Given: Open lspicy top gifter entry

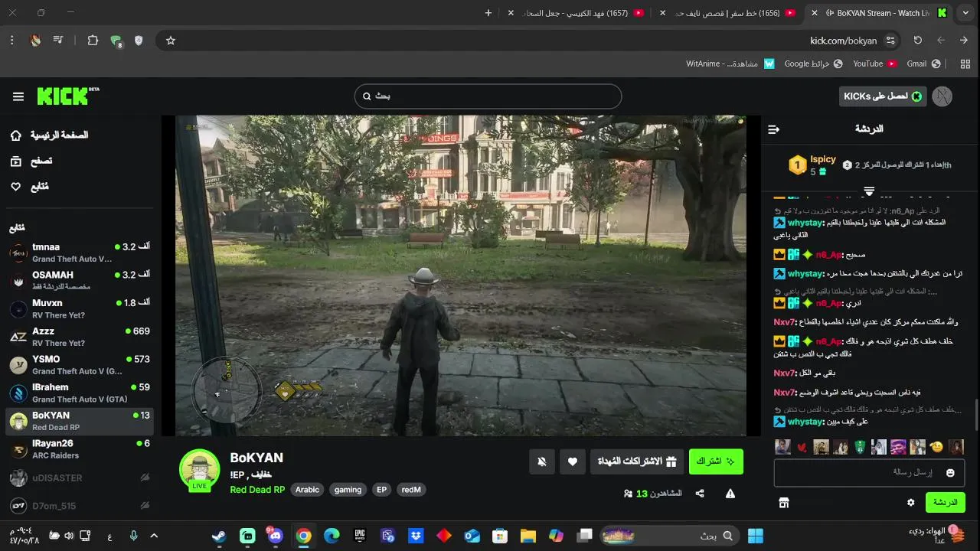Looking at the screenshot, I should click(x=813, y=165).
